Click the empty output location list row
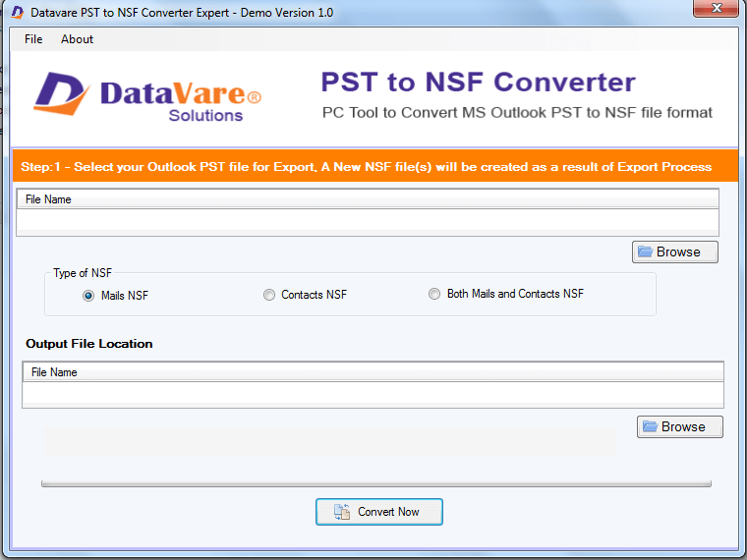Screen dimensions: 747x560 373,393
